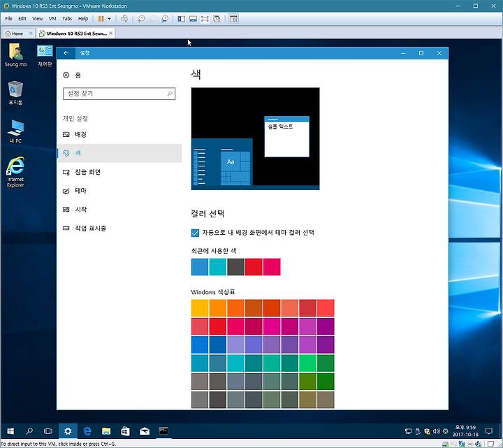Image resolution: width=503 pixels, height=448 pixels.
Task: Toggle the thumbnail bar view icon
Action: [x=193, y=19]
